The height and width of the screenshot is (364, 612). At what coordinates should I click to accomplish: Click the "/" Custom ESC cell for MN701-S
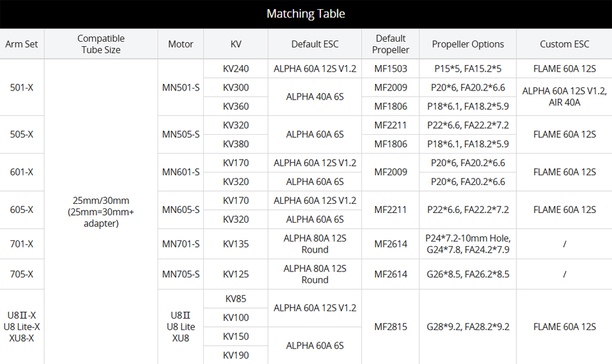pos(564,244)
